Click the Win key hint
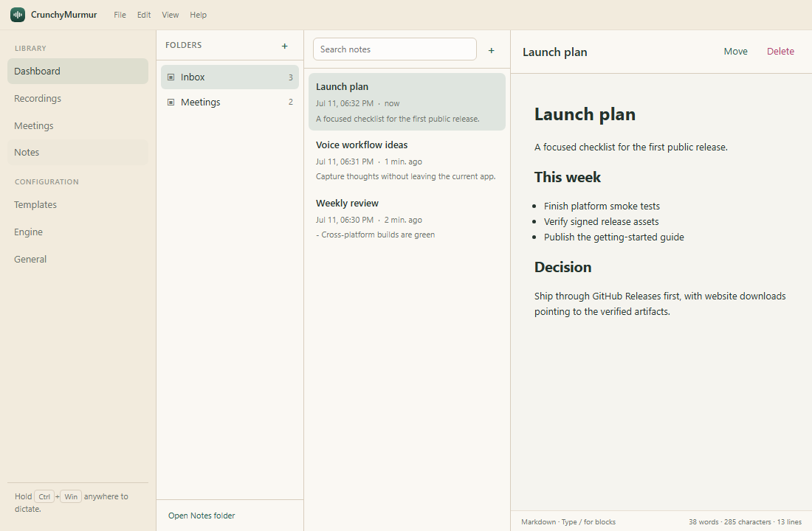Viewport: 812px width, 531px height. point(71,497)
